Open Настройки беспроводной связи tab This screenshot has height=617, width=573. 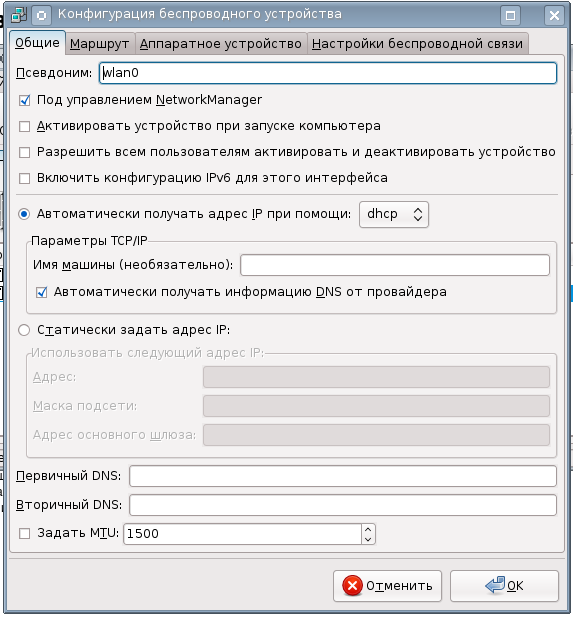tap(417, 44)
